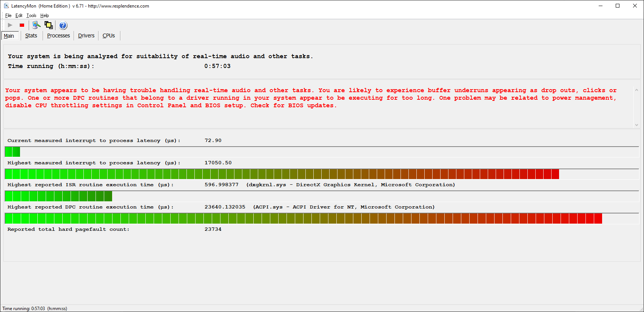Open Help via blue question mark icon

click(63, 25)
